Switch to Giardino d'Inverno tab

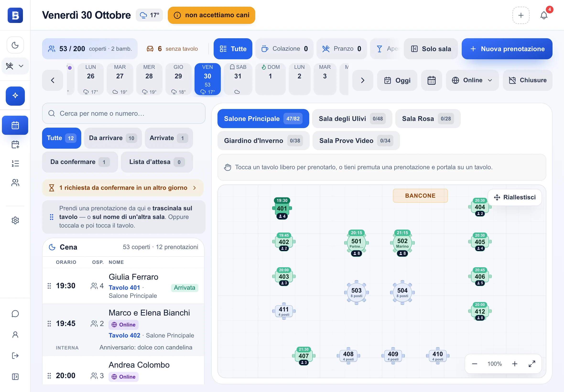pyautogui.click(x=263, y=141)
